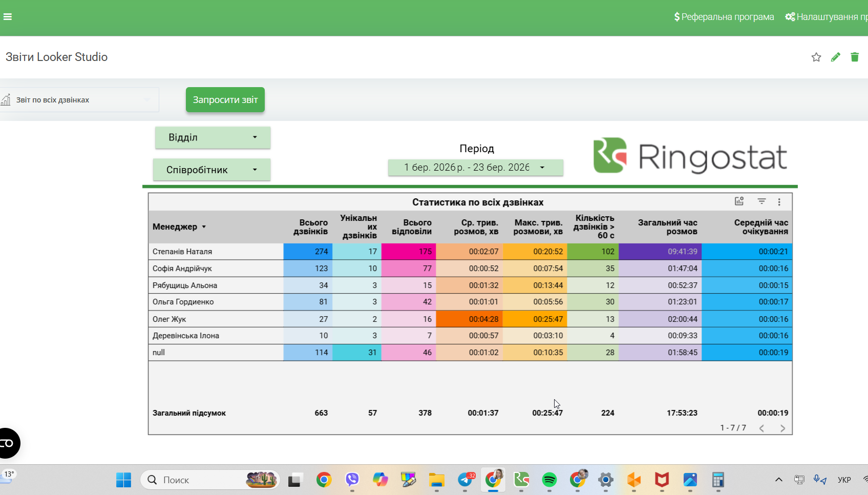This screenshot has width=868, height=495.
Task: Open the Ringostat app on the taskbar
Action: [521, 480]
